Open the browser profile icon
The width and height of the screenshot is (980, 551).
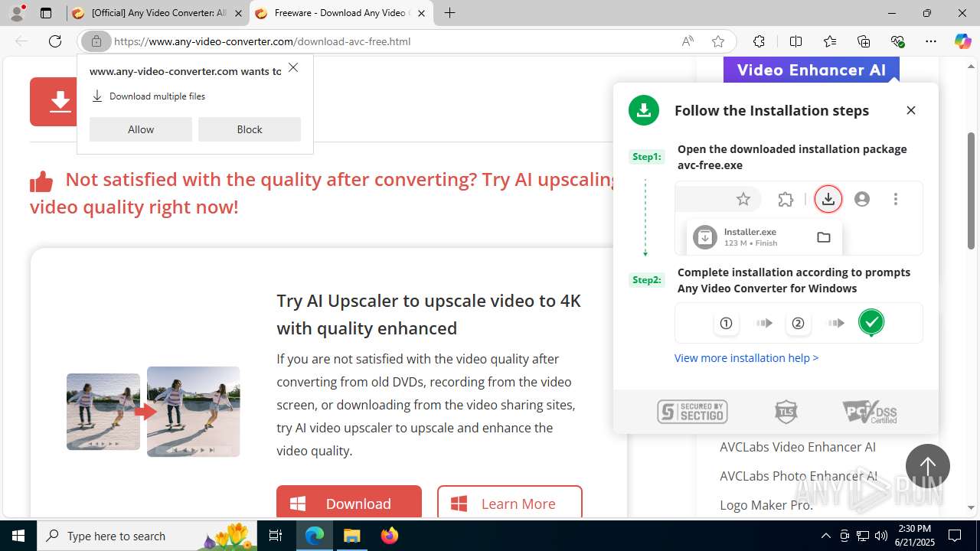[x=17, y=13]
